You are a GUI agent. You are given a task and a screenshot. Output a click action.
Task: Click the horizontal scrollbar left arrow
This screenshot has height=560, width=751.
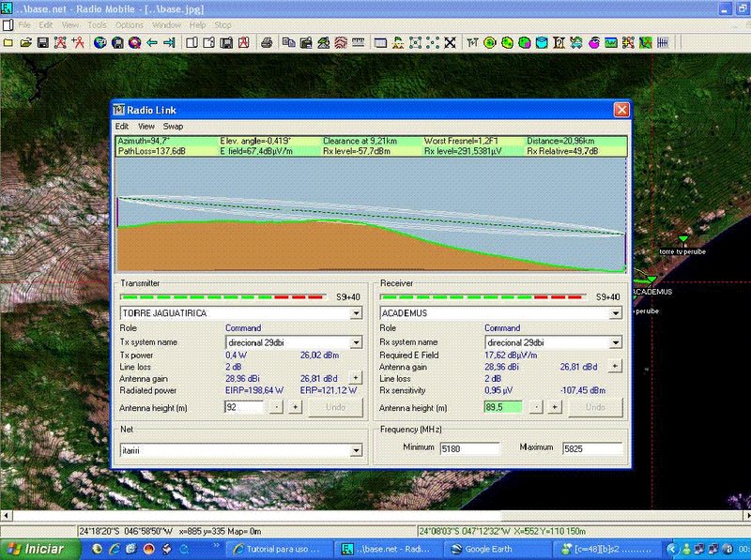[x=6, y=516]
